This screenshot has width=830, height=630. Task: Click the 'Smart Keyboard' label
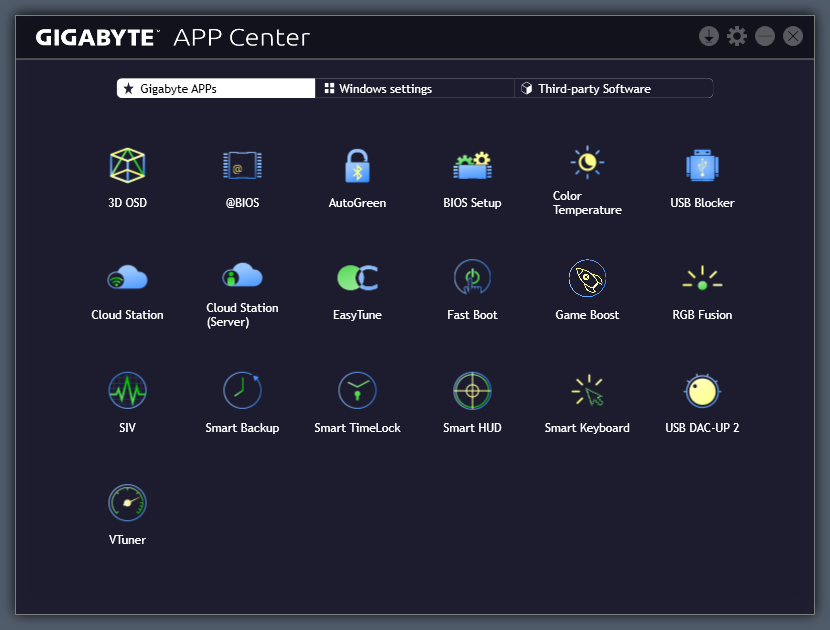point(587,428)
